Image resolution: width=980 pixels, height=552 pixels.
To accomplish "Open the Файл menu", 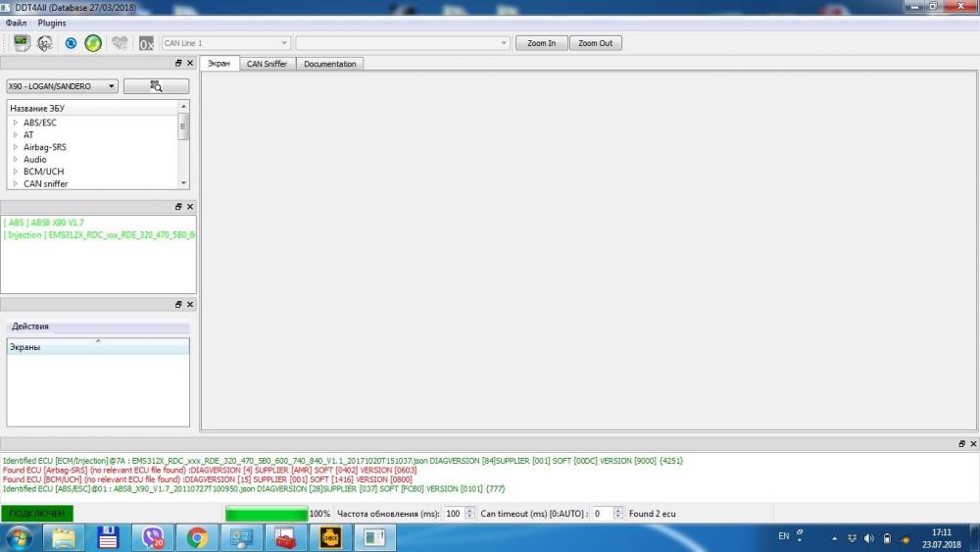I will 17,24.
